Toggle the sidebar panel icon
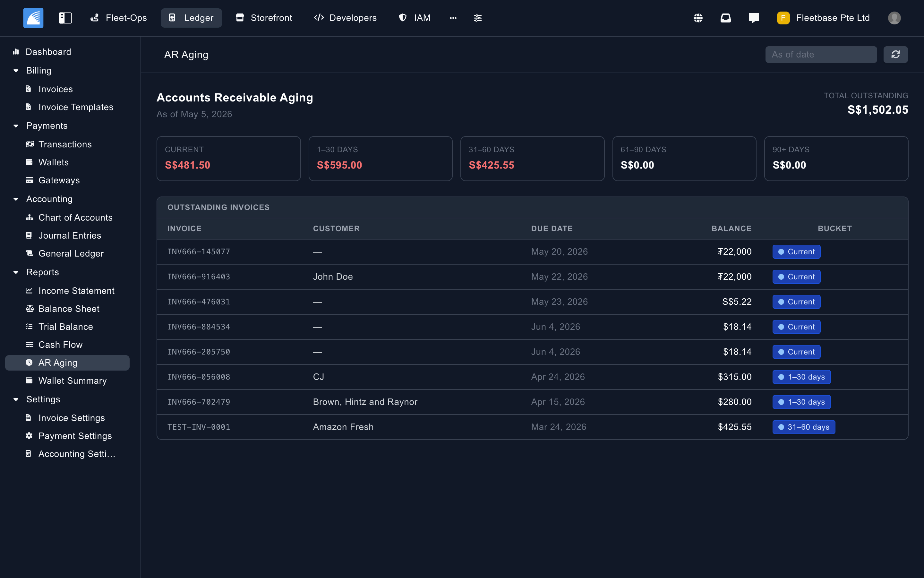924x578 pixels. coord(65,18)
